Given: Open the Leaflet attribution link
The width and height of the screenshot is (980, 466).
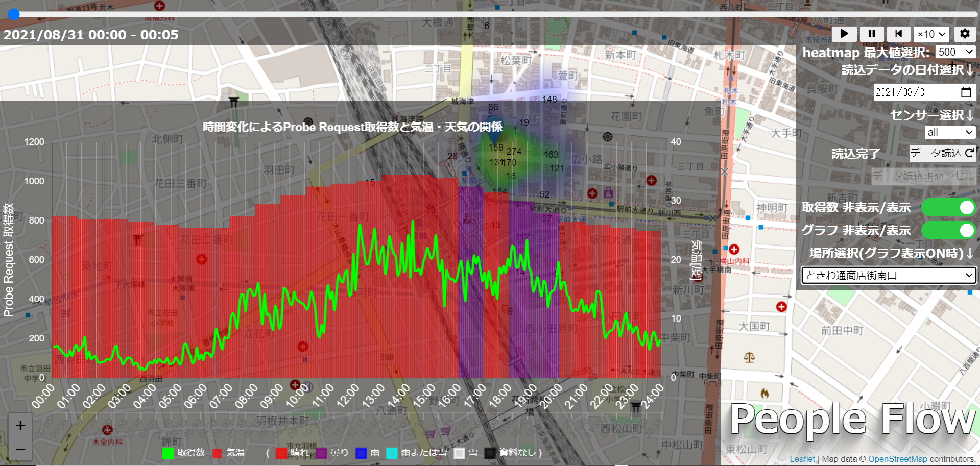Looking at the screenshot, I should click(x=802, y=459).
